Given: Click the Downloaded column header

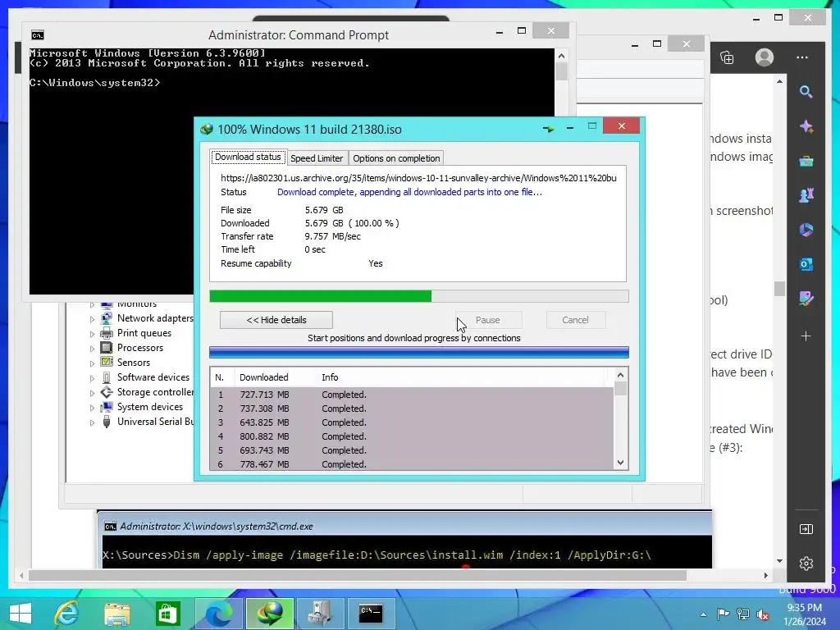Looking at the screenshot, I should click(275, 377).
